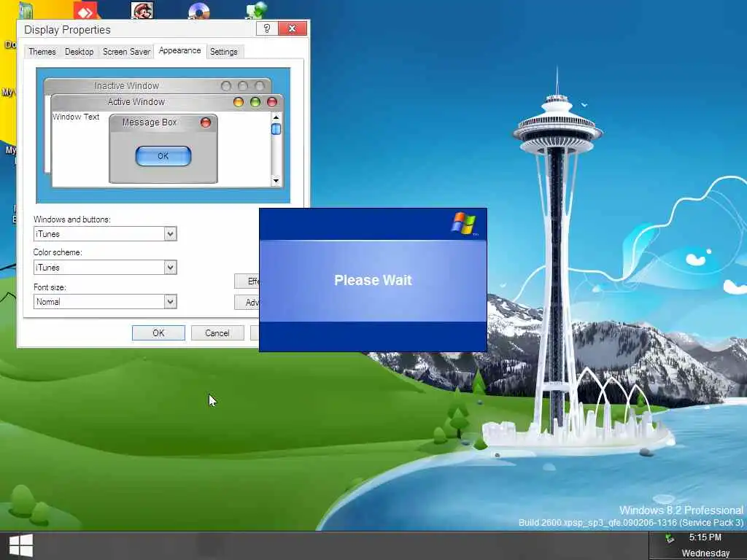Expand the Windows and buttons dropdown arrow
Viewport: 747px width, 560px height.
[170, 234]
